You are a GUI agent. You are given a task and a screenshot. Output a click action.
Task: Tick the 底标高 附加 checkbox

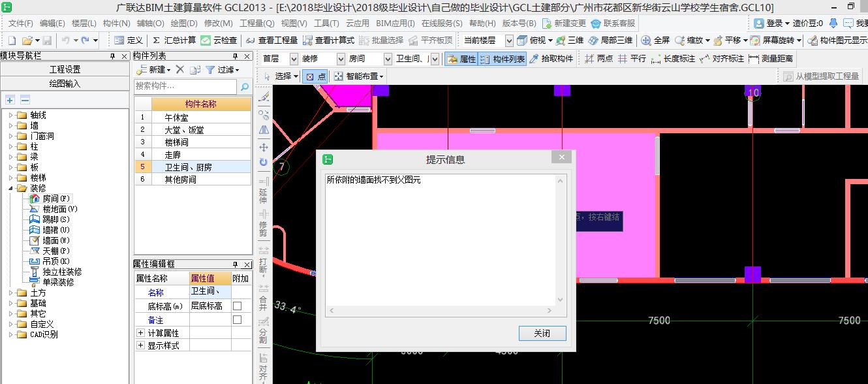pos(238,306)
